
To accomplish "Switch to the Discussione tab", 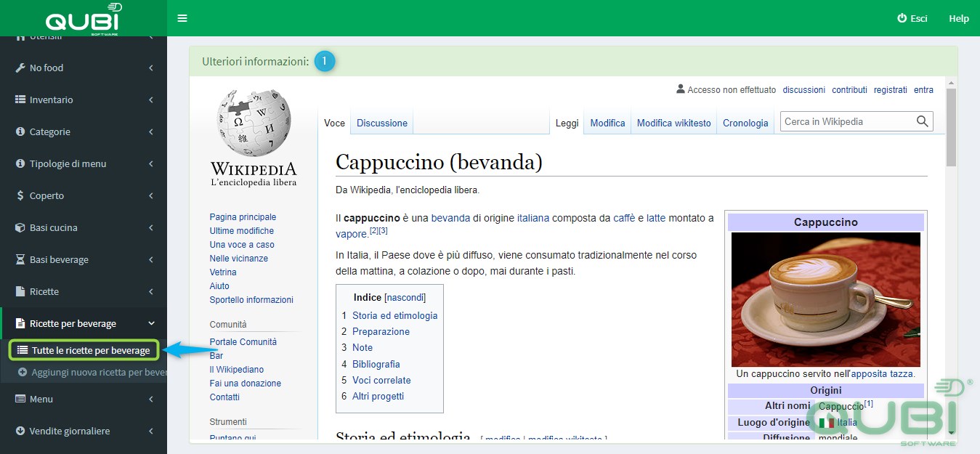I will 382,123.
